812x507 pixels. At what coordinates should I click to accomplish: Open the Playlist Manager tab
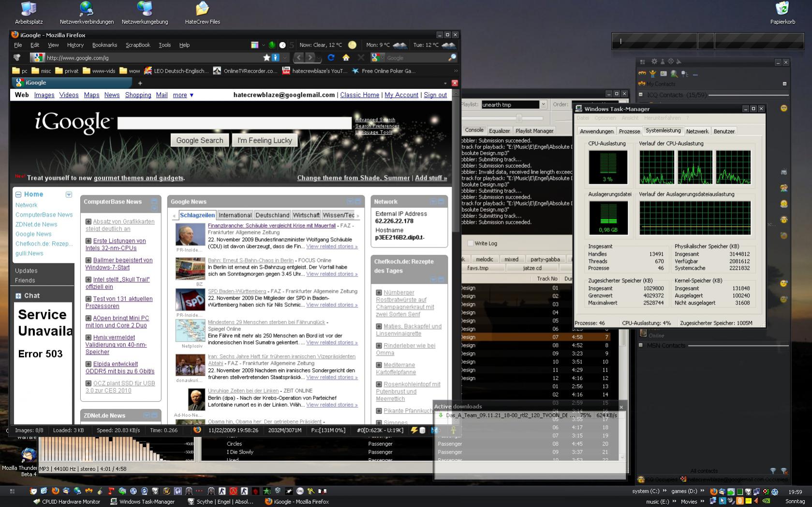534,131
